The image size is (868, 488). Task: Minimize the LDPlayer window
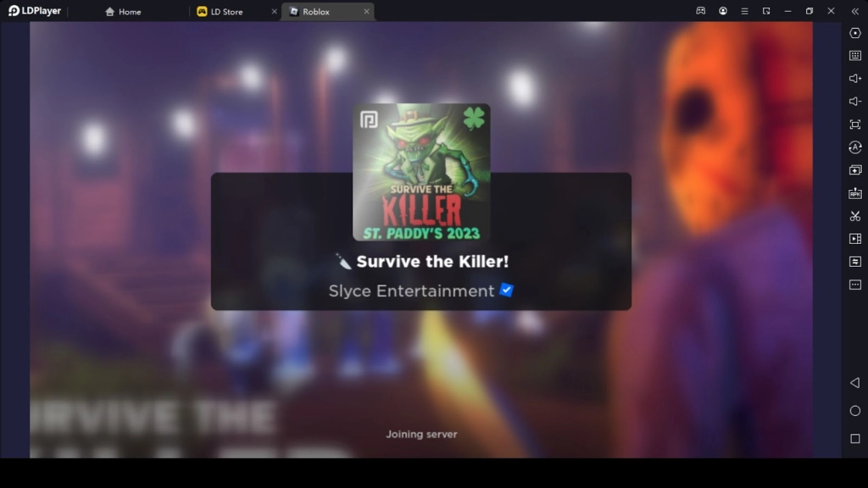(787, 11)
